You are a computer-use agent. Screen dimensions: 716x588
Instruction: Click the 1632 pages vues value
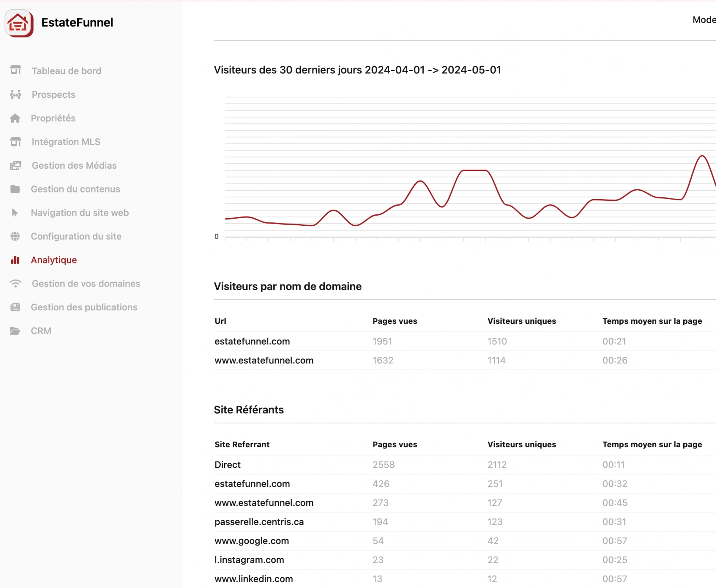click(x=383, y=360)
